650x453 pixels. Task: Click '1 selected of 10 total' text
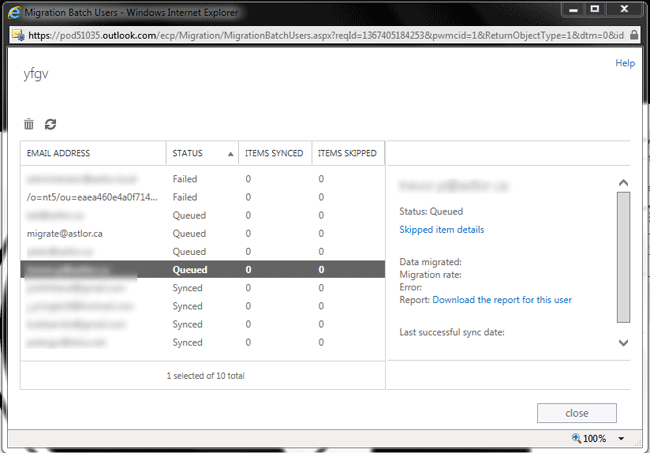[206, 376]
